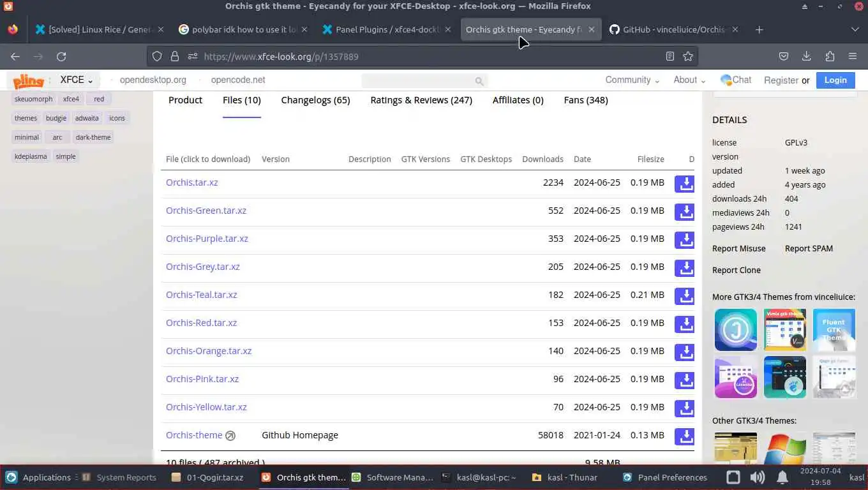
Task: Click Report Misuse link
Action: point(738,248)
